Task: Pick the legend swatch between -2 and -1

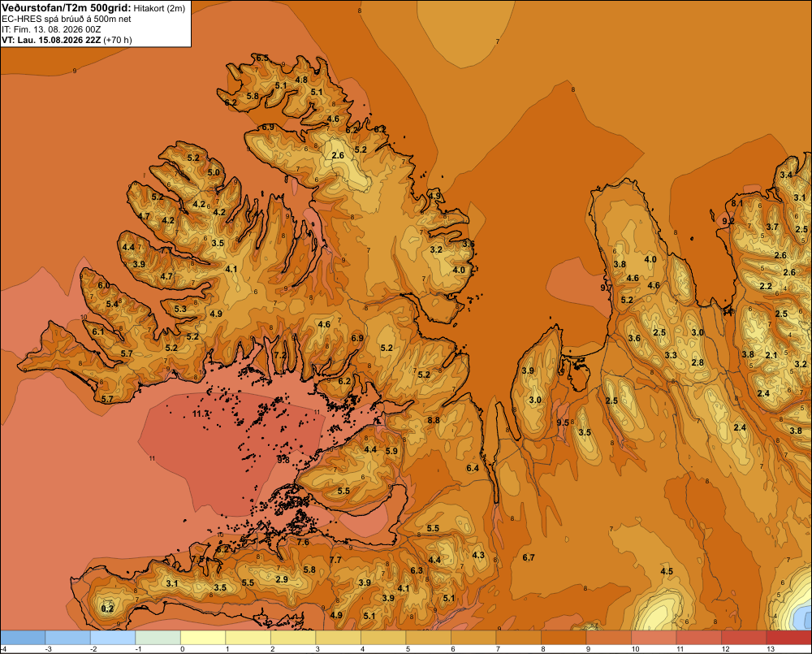Action: point(113,638)
